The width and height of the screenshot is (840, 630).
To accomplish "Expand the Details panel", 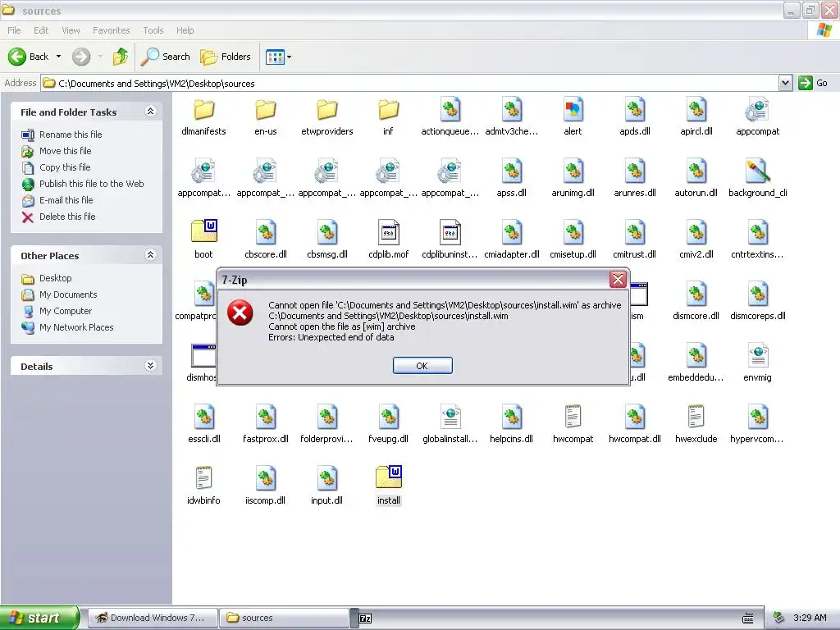I will 151,365.
